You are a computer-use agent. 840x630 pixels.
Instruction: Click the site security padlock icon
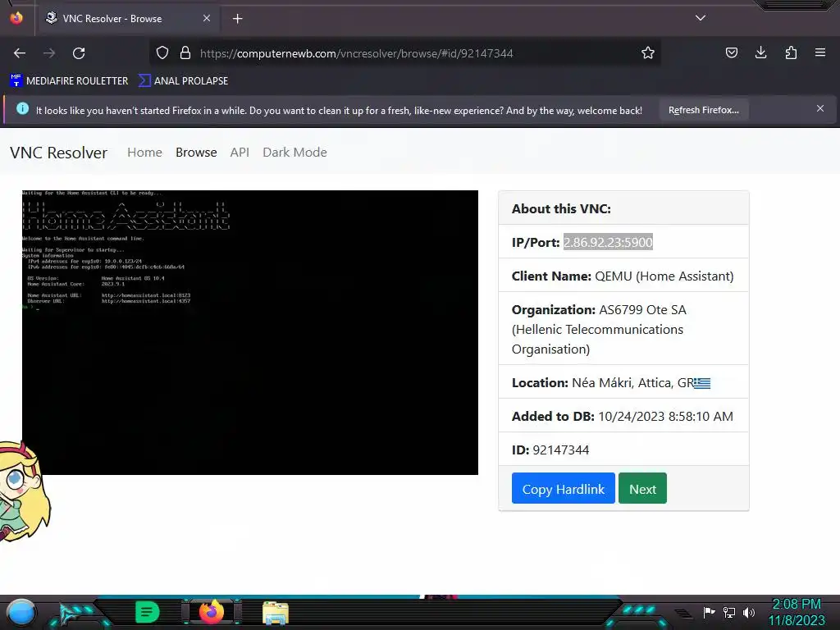pos(185,53)
